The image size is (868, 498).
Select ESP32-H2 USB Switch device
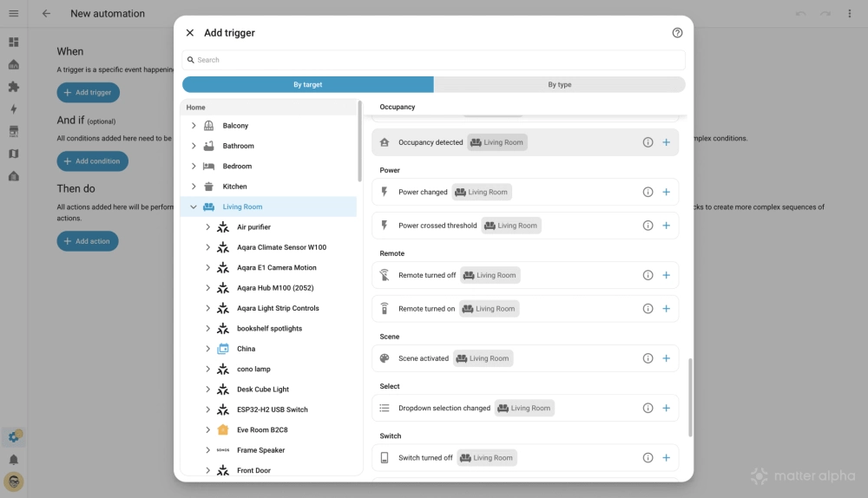273,410
